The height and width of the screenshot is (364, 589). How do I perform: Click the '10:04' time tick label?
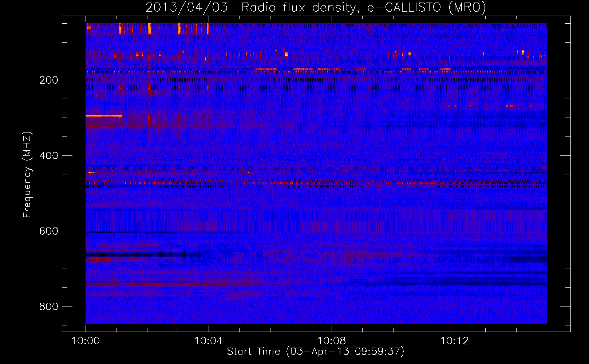[208, 341]
